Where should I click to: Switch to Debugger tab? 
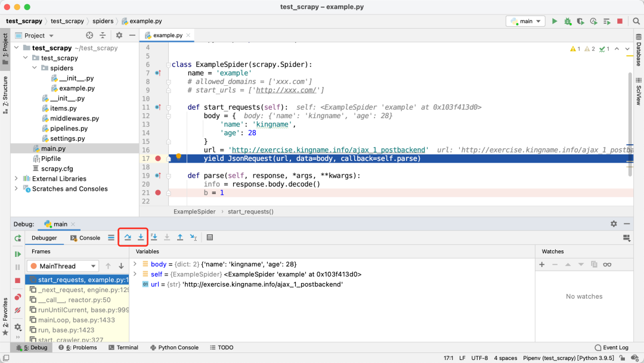(x=44, y=238)
